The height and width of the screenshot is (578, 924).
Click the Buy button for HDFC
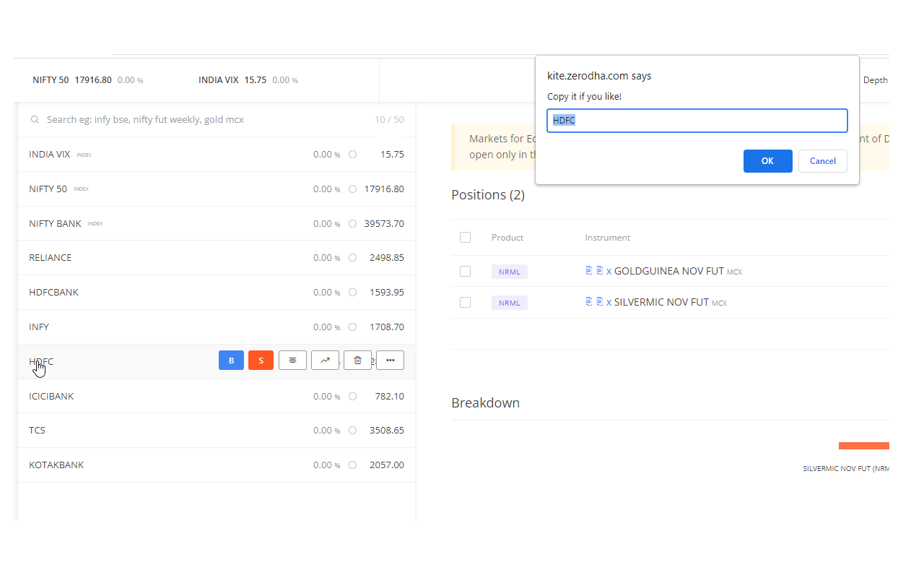coord(231,360)
